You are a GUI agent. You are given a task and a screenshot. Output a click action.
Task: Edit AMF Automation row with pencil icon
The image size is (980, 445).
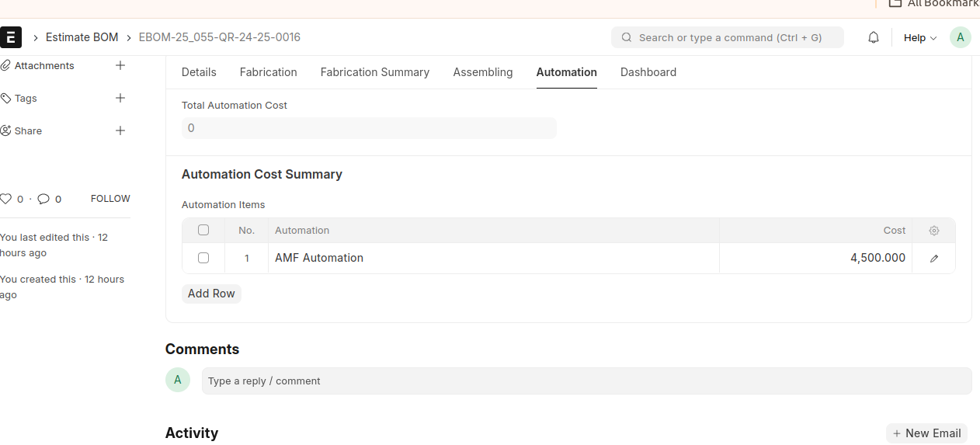933,259
